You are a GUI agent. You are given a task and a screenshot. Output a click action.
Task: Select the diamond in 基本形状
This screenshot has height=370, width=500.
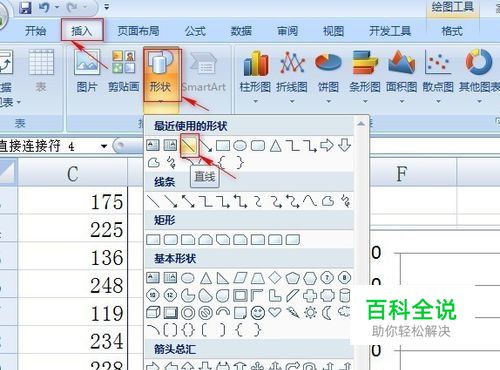click(x=275, y=277)
